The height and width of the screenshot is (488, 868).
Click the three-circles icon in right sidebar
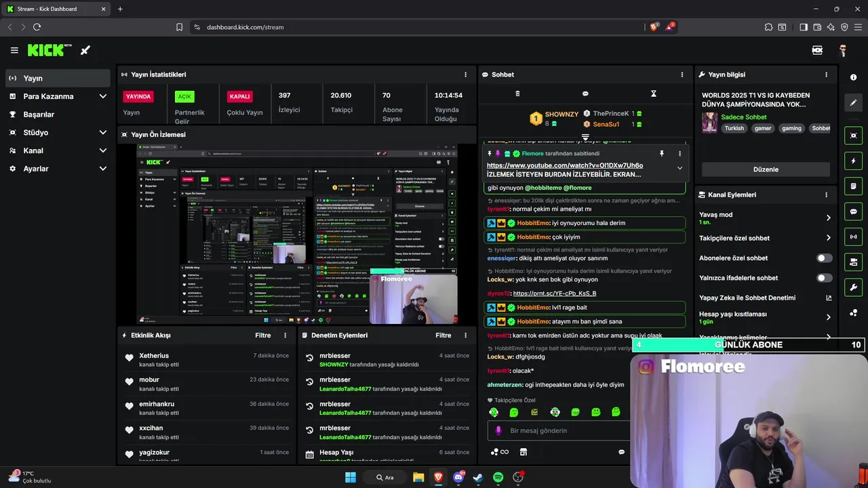[x=853, y=312]
